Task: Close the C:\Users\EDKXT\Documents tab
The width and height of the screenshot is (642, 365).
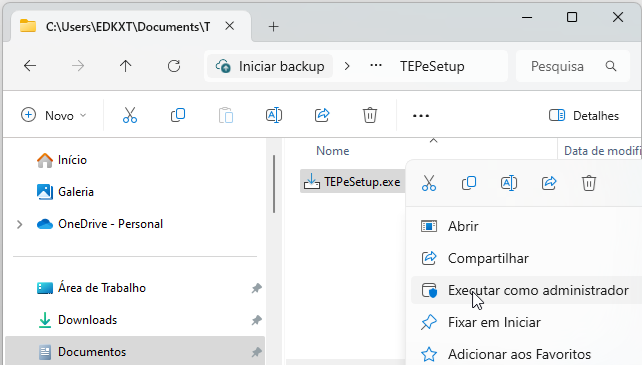Action: [230, 26]
